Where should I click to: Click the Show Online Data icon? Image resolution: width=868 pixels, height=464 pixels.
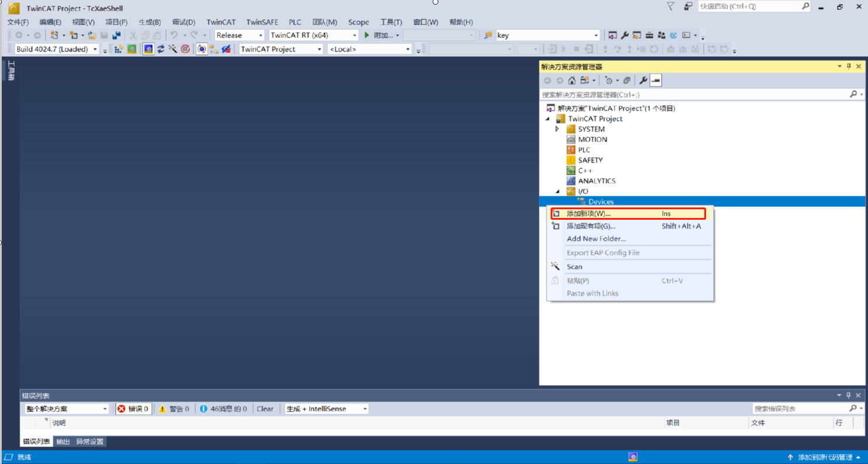click(x=202, y=49)
